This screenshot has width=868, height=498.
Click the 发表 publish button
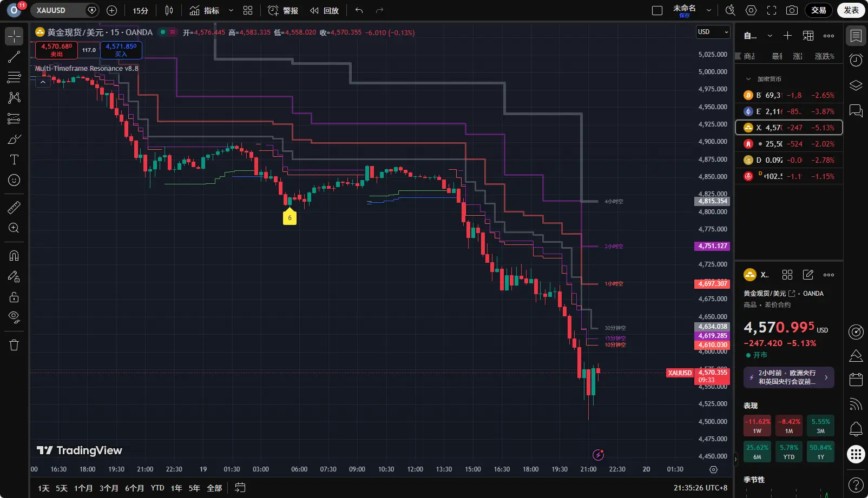point(851,10)
